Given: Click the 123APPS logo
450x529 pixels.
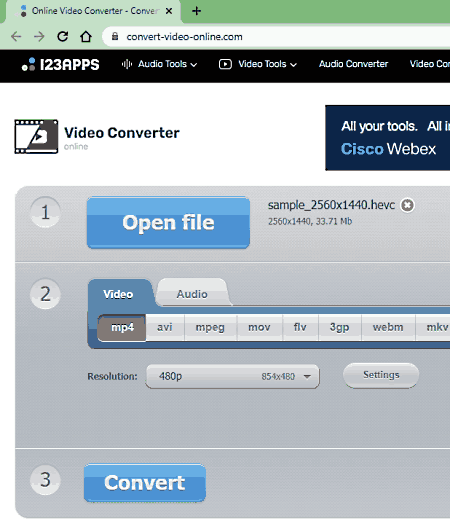Looking at the screenshot, I should pyautogui.click(x=60, y=64).
